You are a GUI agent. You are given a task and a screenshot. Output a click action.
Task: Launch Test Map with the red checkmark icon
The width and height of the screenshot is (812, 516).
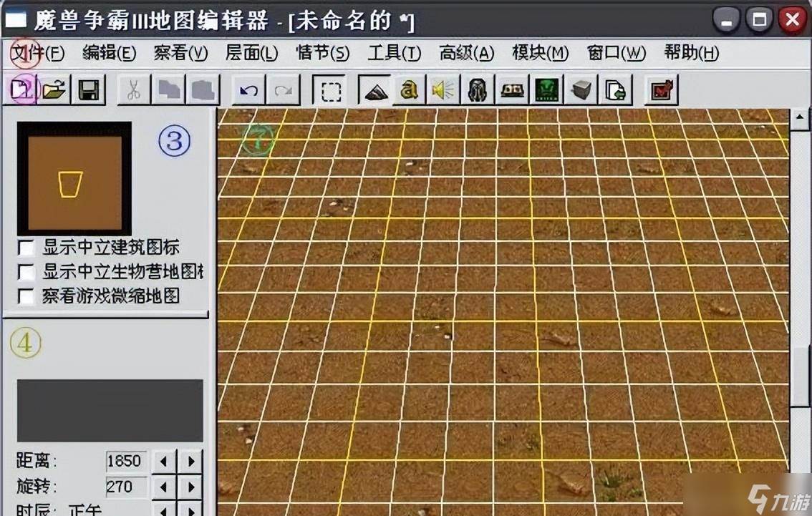[660, 91]
